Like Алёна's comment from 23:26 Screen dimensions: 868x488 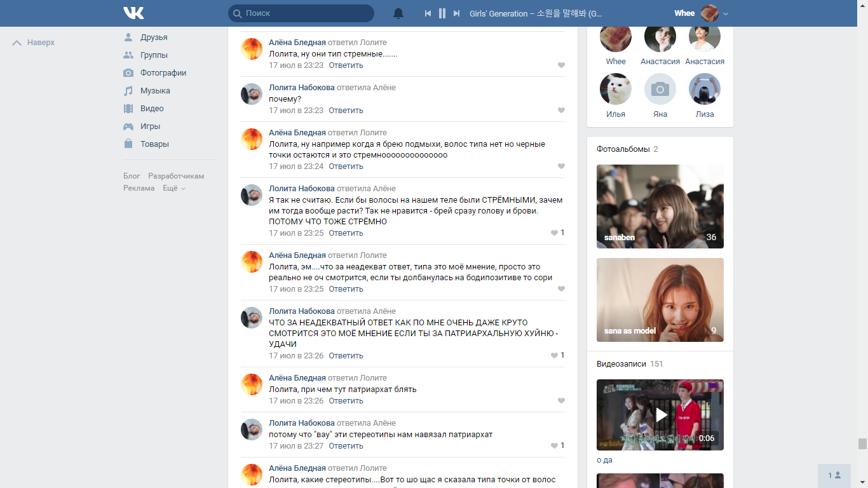pos(561,401)
